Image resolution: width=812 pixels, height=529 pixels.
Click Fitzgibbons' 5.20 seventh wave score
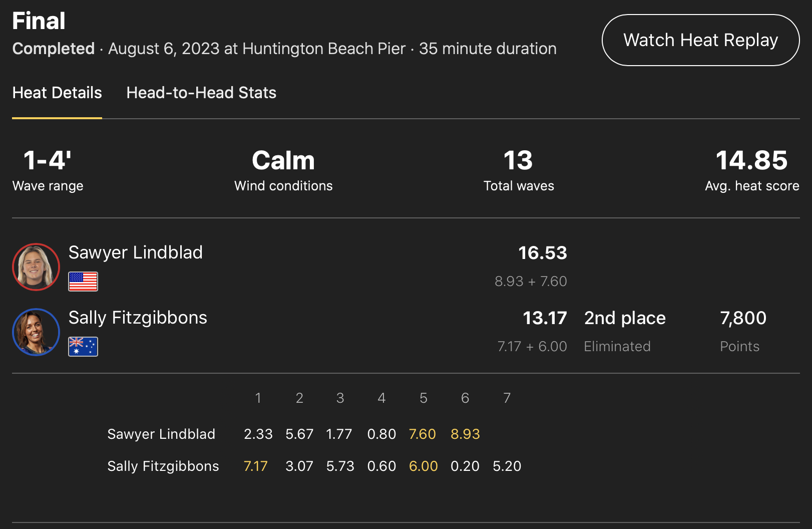507,466
